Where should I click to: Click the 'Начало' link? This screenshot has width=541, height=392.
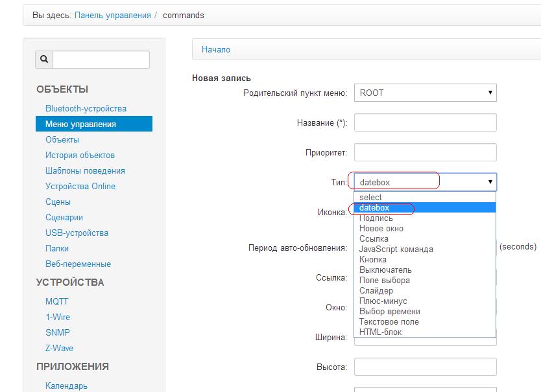[x=216, y=49]
